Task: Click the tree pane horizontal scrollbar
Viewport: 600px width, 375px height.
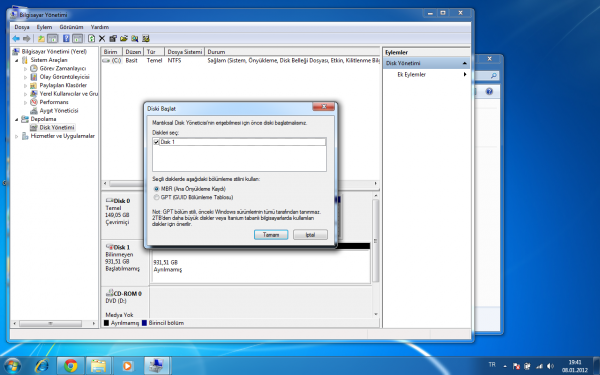Action: 54,323
